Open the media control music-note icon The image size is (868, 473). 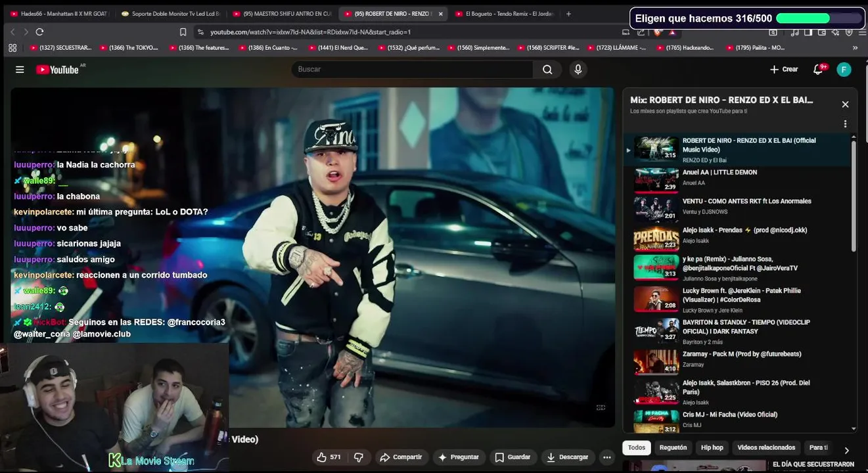(794, 32)
